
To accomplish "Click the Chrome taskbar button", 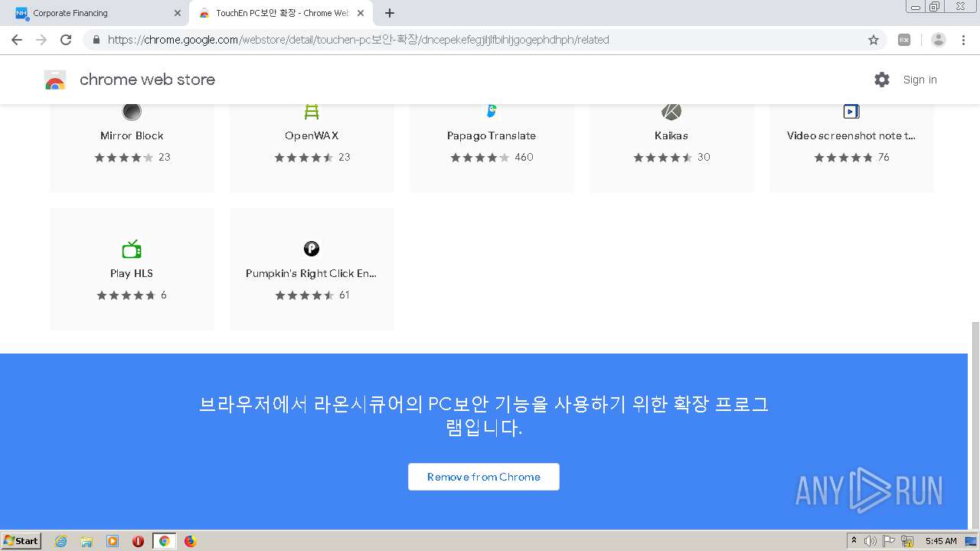I will [x=164, y=541].
